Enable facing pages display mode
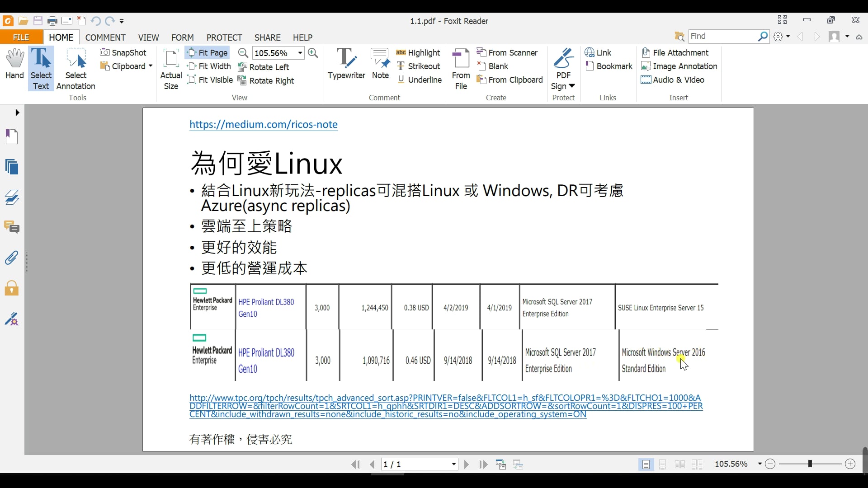The height and width of the screenshot is (488, 868). coord(679,464)
